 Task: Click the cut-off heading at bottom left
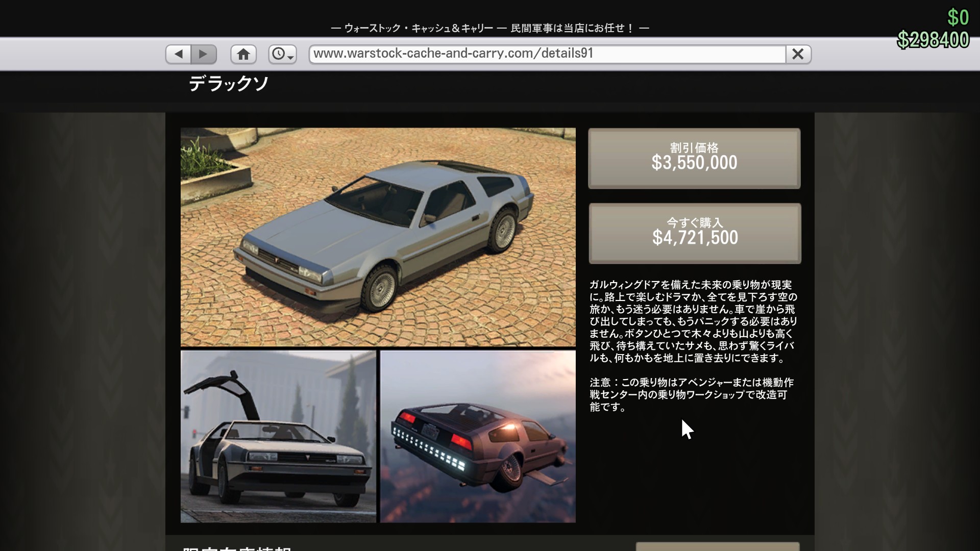pos(237,548)
